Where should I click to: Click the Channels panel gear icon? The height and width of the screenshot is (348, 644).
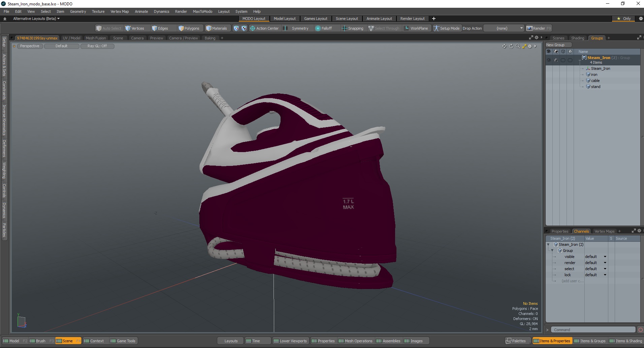639,231
